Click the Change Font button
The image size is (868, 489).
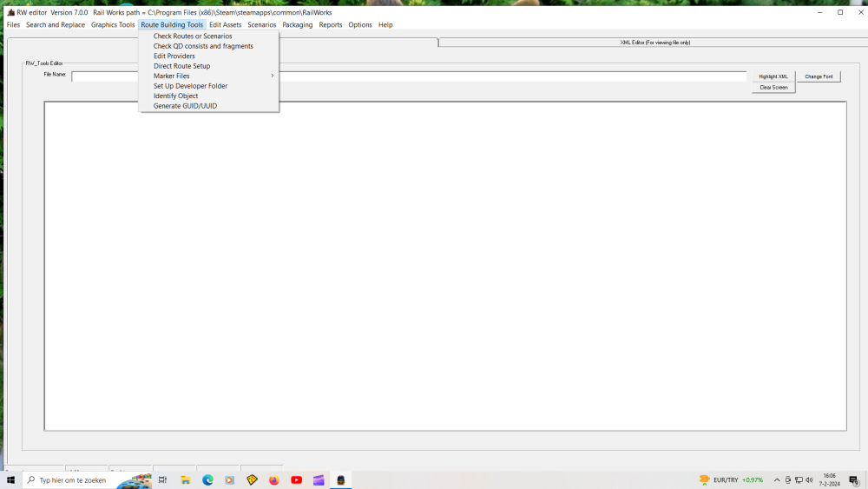(819, 76)
